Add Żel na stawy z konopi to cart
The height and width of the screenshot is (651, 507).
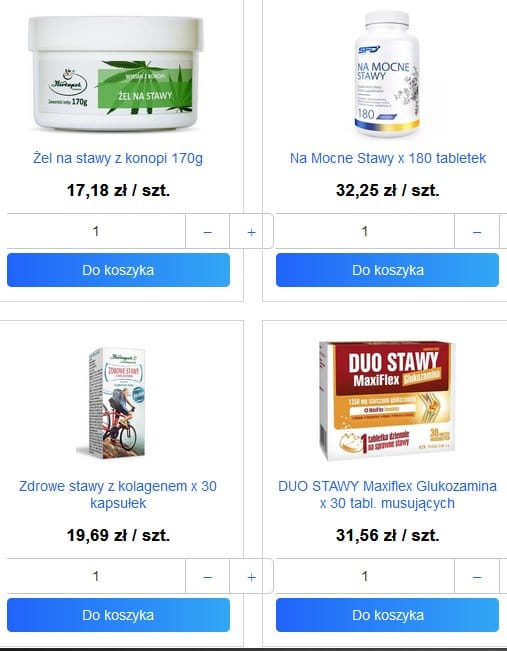(118, 270)
